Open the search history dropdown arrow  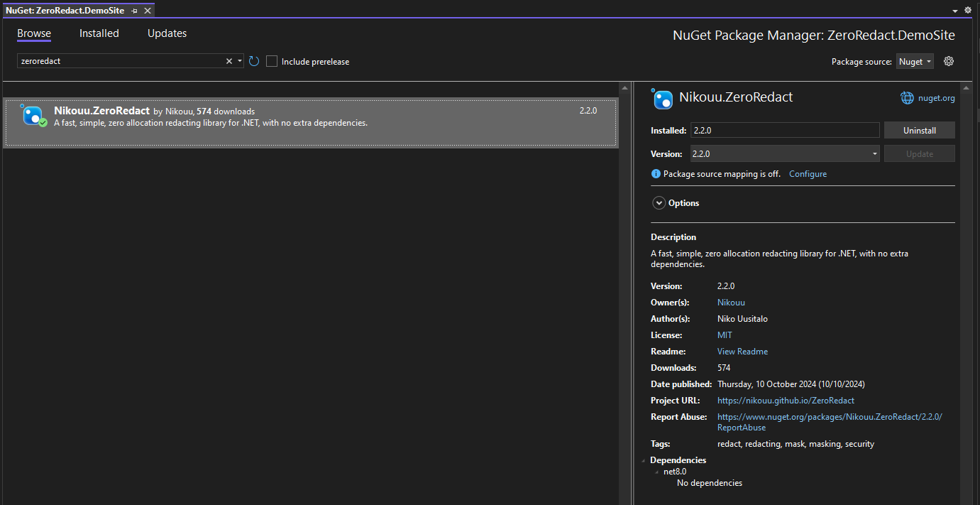[x=240, y=61]
